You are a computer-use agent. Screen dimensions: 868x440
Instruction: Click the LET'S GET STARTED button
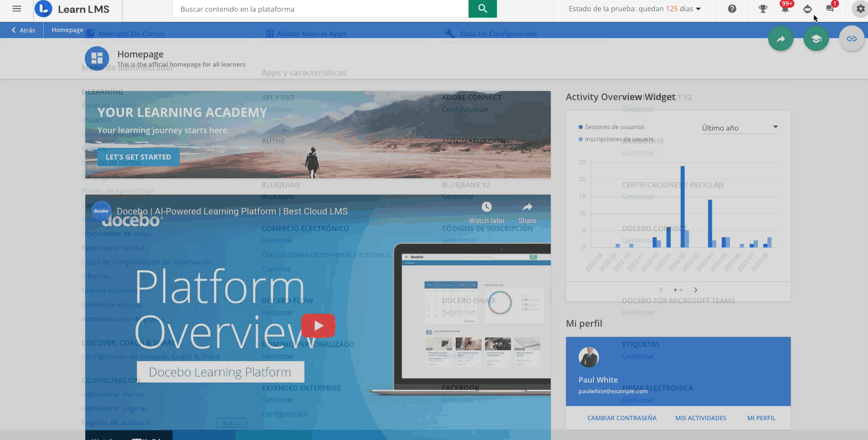click(138, 157)
